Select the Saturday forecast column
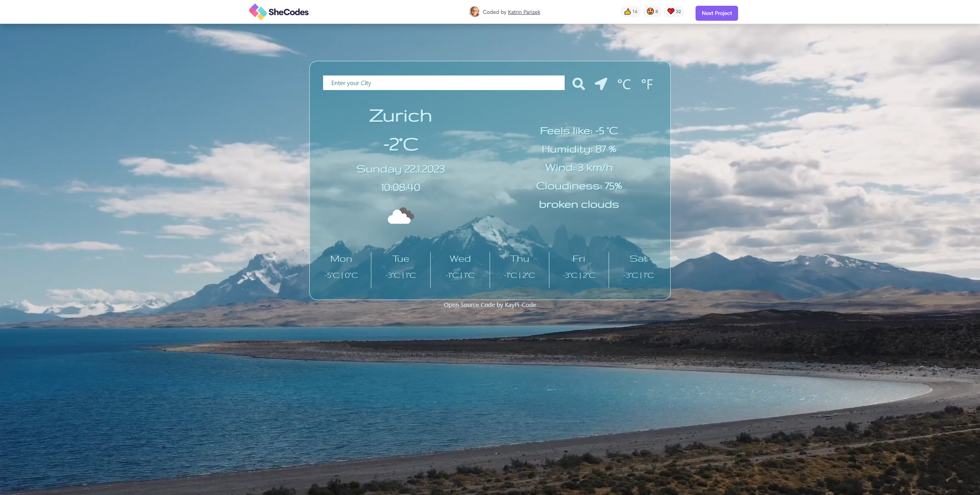Screen dimensions: 980x495 click(637, 266)
